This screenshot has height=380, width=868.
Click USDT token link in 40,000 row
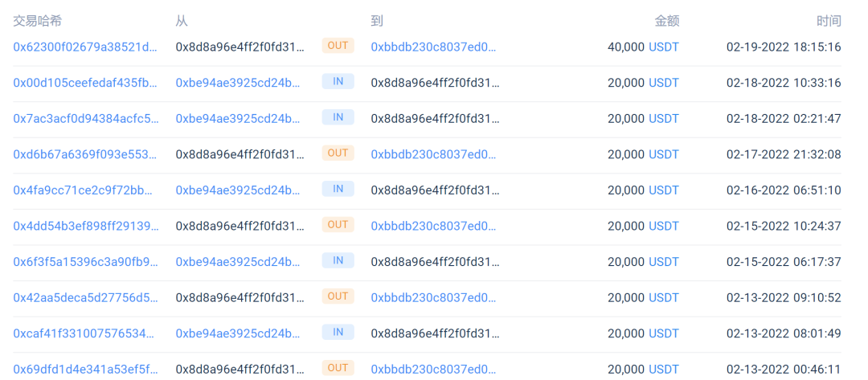click(664, 47)
